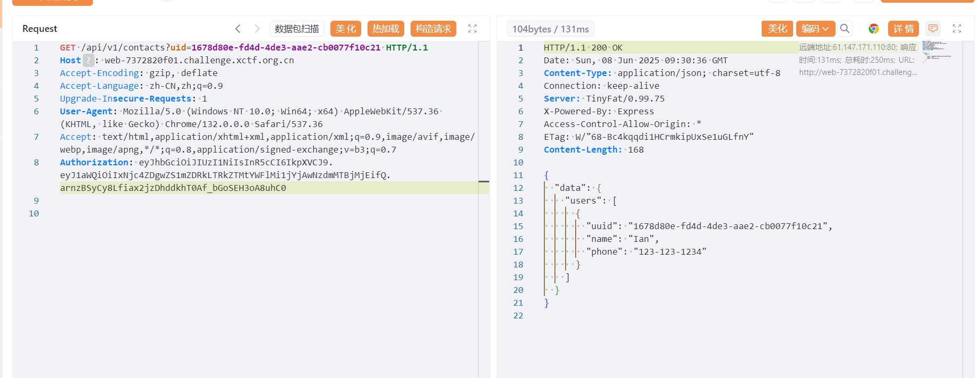This screenshot has height=378, width=980.
Task: Click the Access-Control-Allow-Origin header line
Action: point(623,124)
